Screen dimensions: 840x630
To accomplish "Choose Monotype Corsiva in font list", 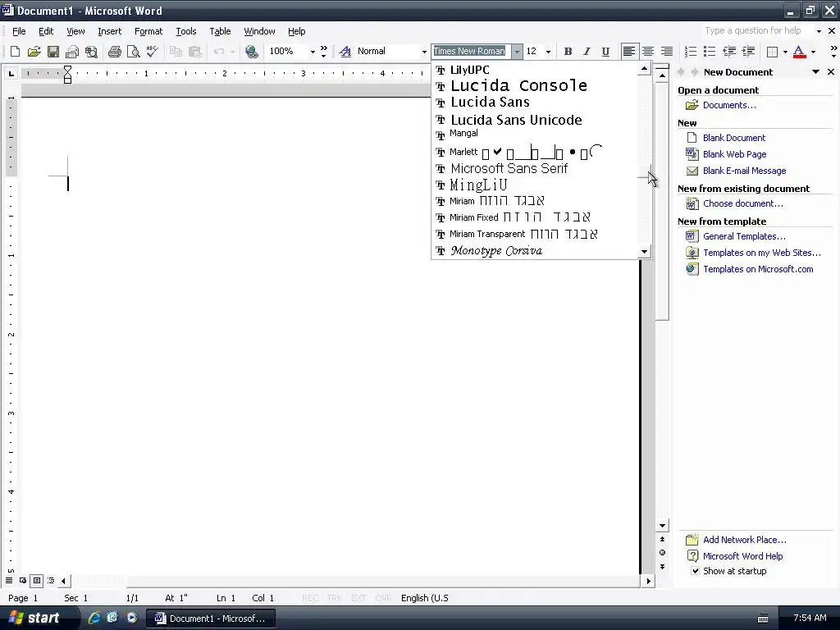I will 536,250.
